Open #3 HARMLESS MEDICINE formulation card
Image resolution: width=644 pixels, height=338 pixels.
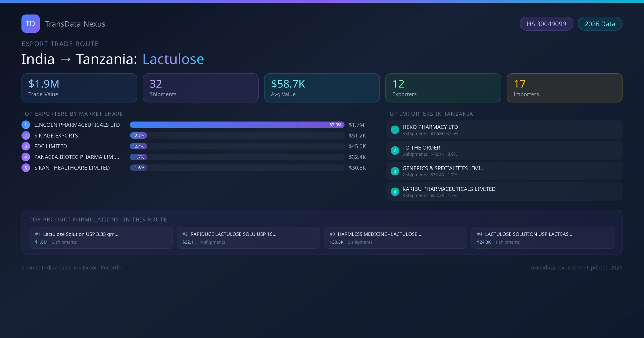coord(395,238)
